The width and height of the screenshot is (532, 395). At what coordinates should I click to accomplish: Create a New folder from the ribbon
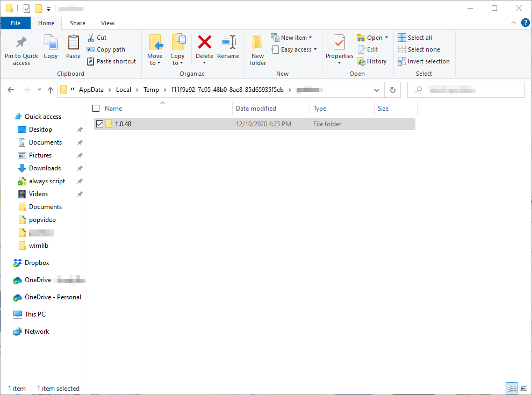coord(257,49)
